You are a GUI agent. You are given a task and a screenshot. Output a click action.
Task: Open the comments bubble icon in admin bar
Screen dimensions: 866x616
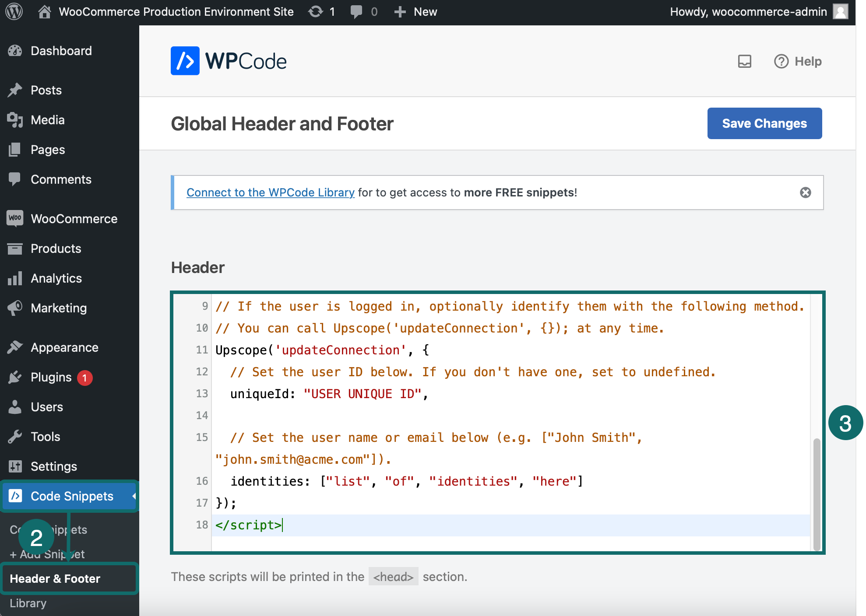coord(356,12)
